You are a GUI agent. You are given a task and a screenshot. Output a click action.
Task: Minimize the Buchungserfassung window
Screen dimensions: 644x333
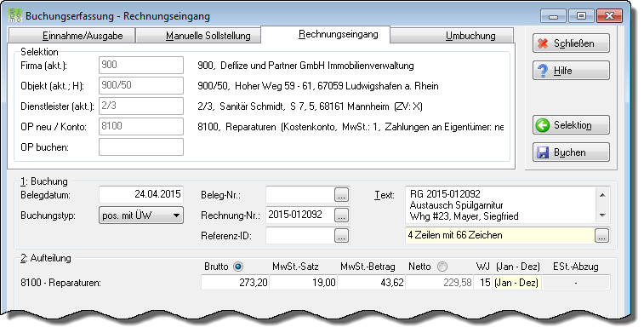click(x=553, y=16)
